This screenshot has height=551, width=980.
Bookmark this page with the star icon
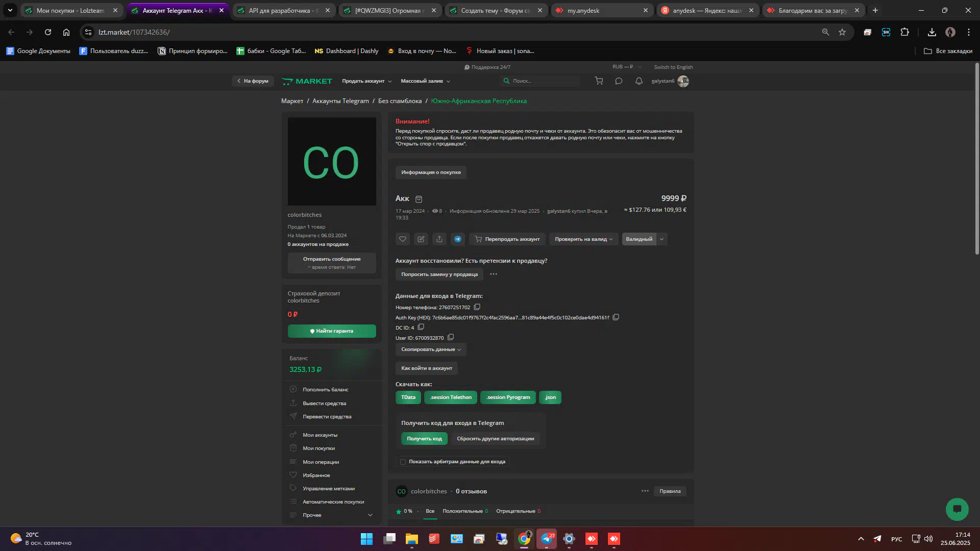click(x=842, y=32)
